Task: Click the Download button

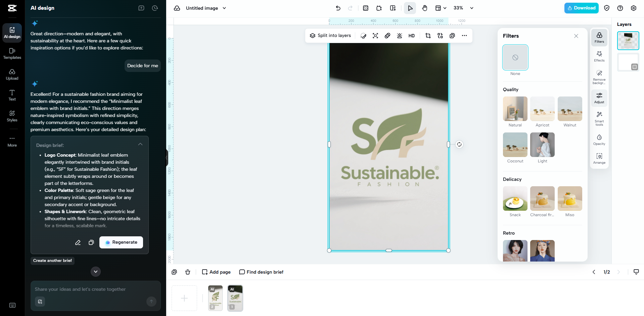Action: [x=581, y=8]
